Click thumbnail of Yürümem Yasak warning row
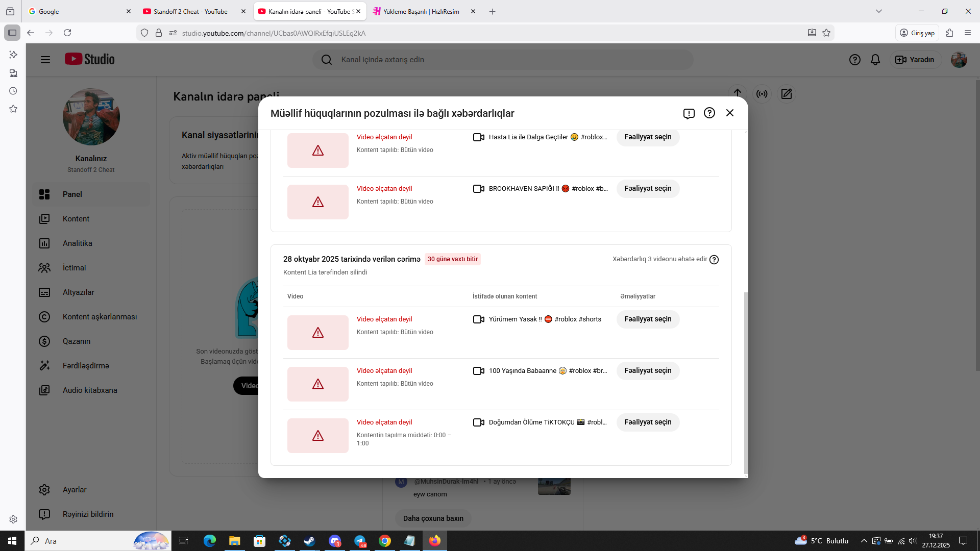The height and width of the screenshot is (551, 980). pos(318,333)
